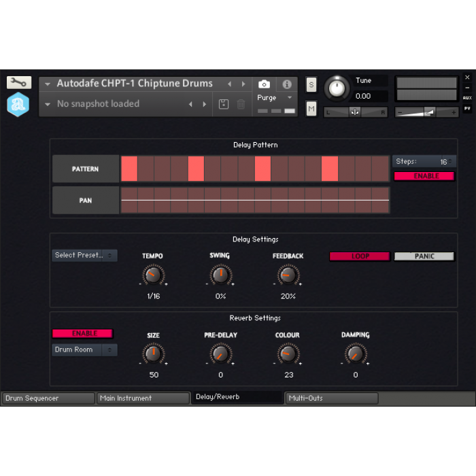Click the FEEDBACK knob
476x476 pixels.
[288, 275]
